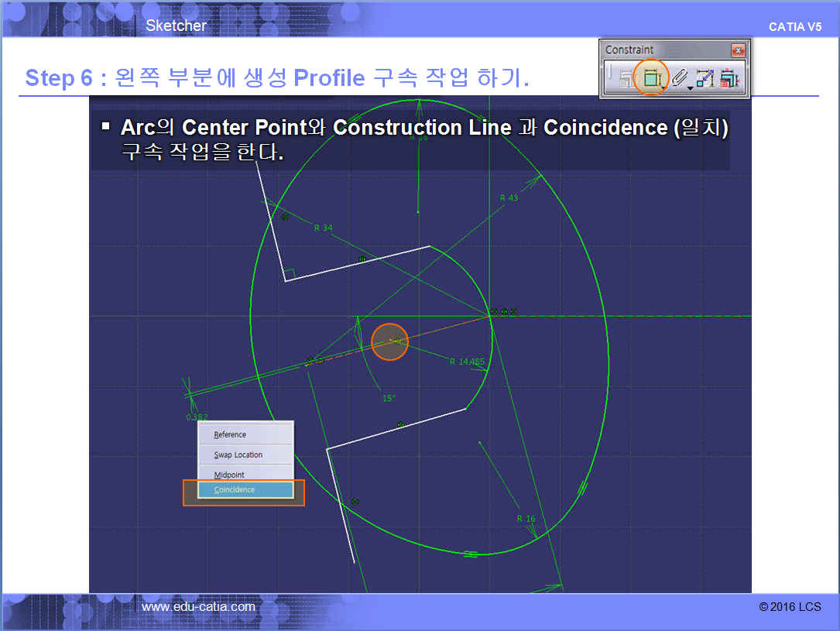Select Reference in the context menu
The image size is (840, 631).
coord(230,434)
